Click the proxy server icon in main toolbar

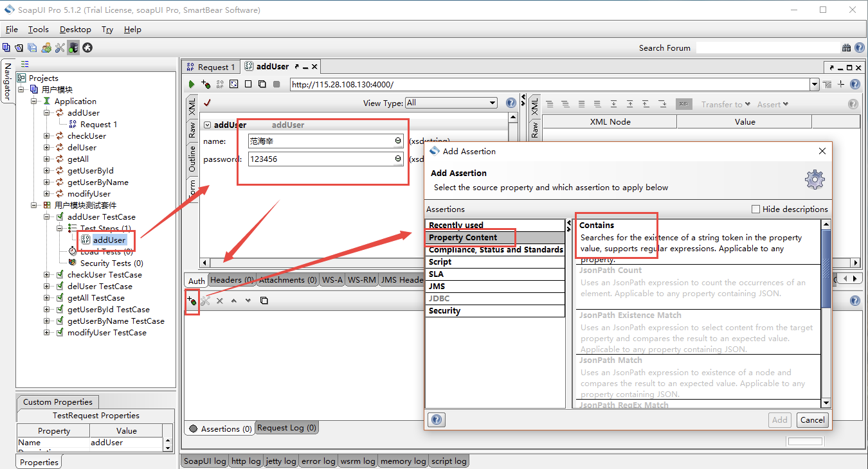pyautogui.click(x=73, y=48)
